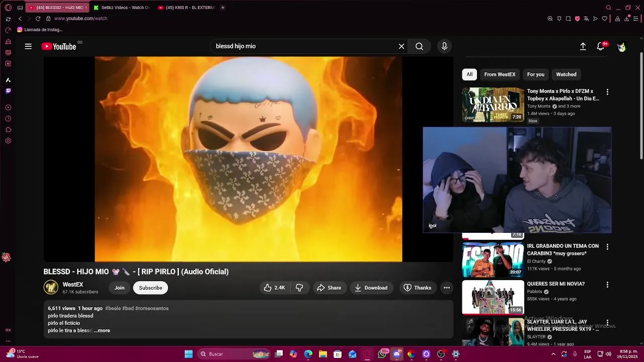This screenshot has height=362, width=644.
Task: Open sidebar history clock icon
Action: pos(8,119)
